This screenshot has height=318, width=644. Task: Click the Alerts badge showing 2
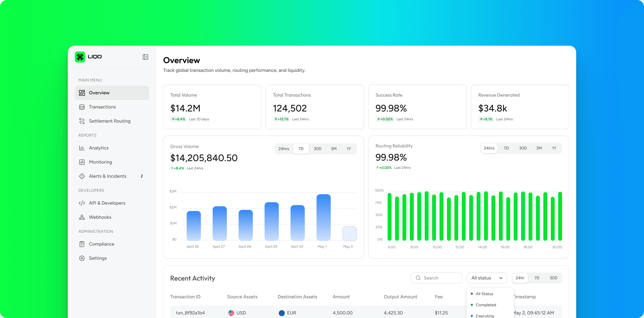click(x=142, y=176)
